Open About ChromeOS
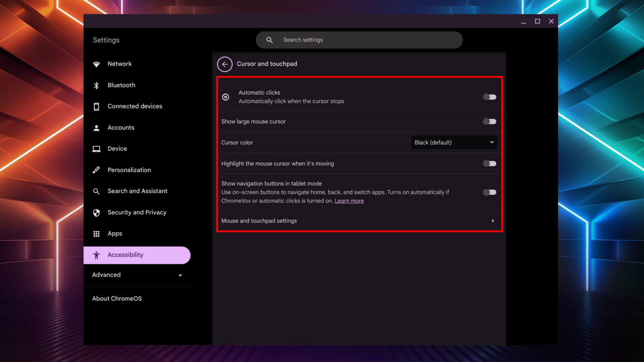The height and width of the screenshot is (362, 644). (x=117, y=298)
